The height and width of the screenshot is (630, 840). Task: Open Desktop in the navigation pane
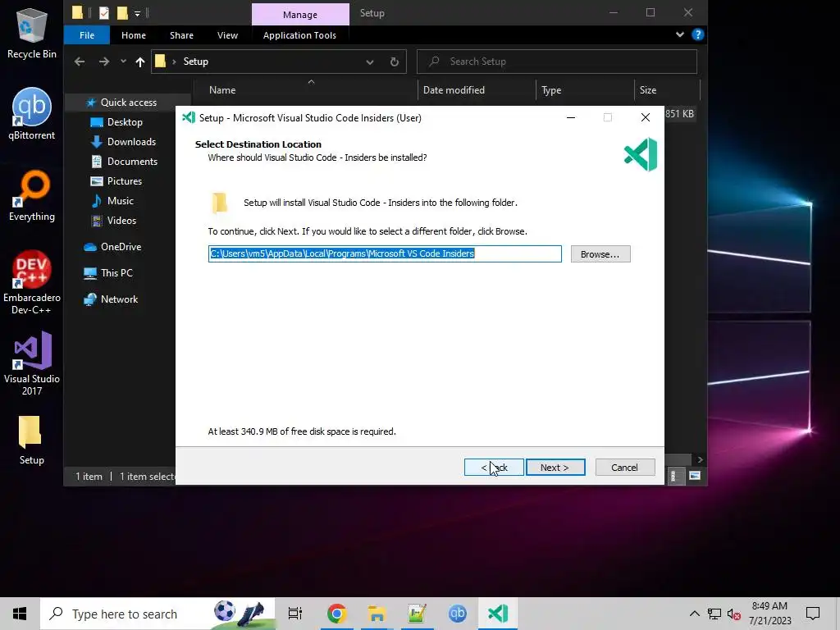pos(125,122)
